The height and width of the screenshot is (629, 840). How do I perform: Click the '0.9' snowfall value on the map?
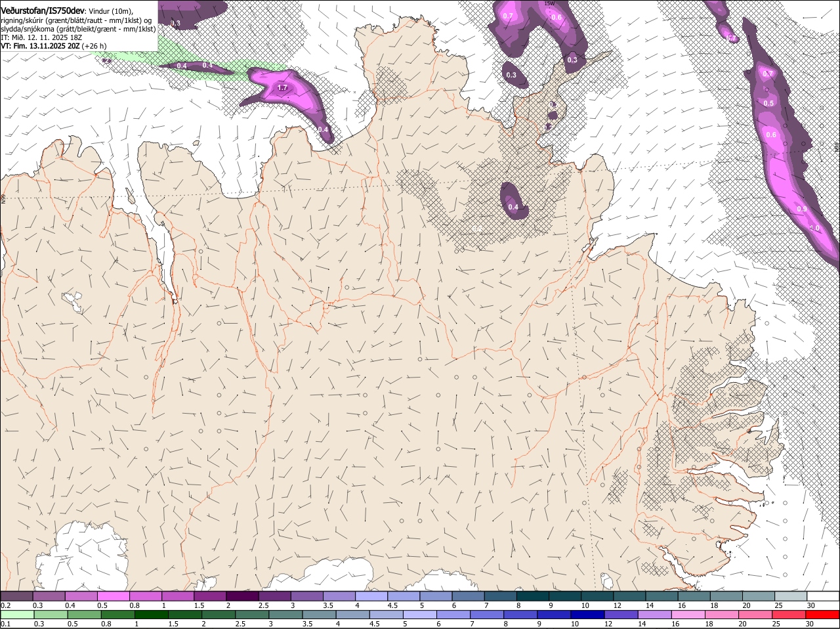(x=801, y=209)
